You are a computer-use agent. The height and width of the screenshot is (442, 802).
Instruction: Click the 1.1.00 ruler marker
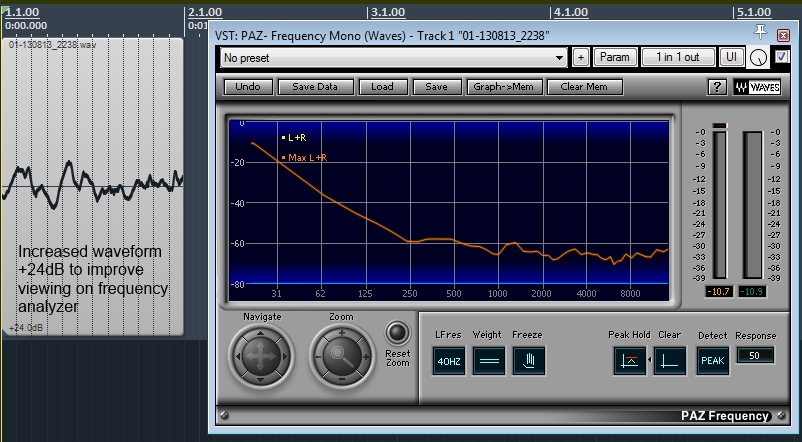tap(21, 12)
